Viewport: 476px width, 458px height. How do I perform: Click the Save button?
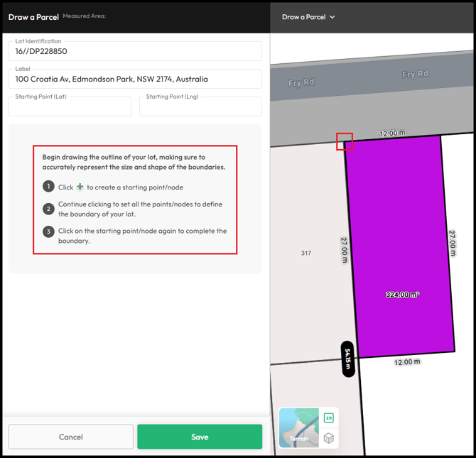click(200, 437)
